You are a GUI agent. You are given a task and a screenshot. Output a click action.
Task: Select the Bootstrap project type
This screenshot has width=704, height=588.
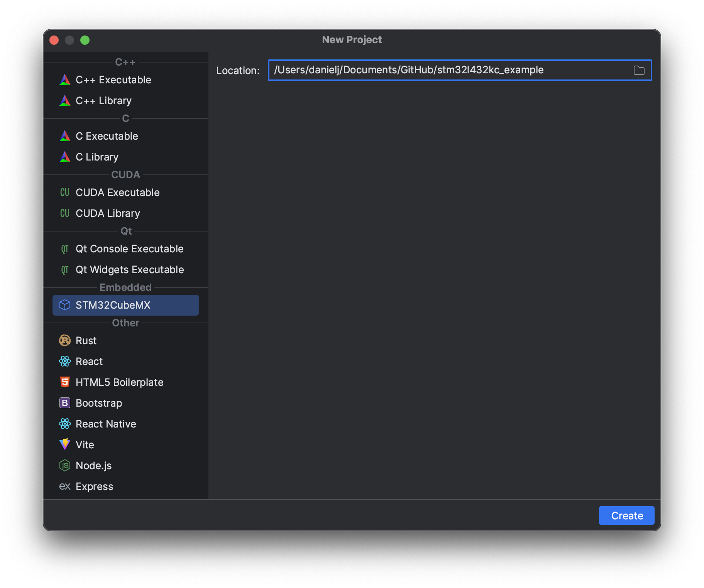tap(98, 403)
